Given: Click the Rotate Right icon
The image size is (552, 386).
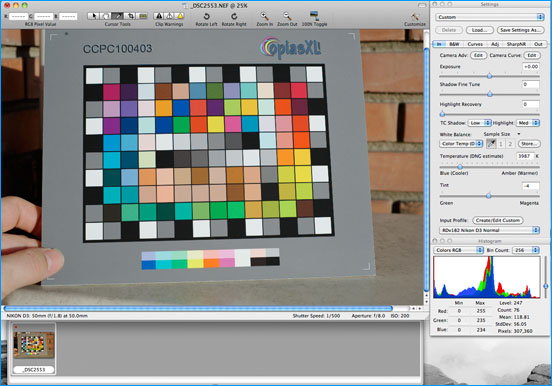Looking at the screenshot, I should 234,16.
